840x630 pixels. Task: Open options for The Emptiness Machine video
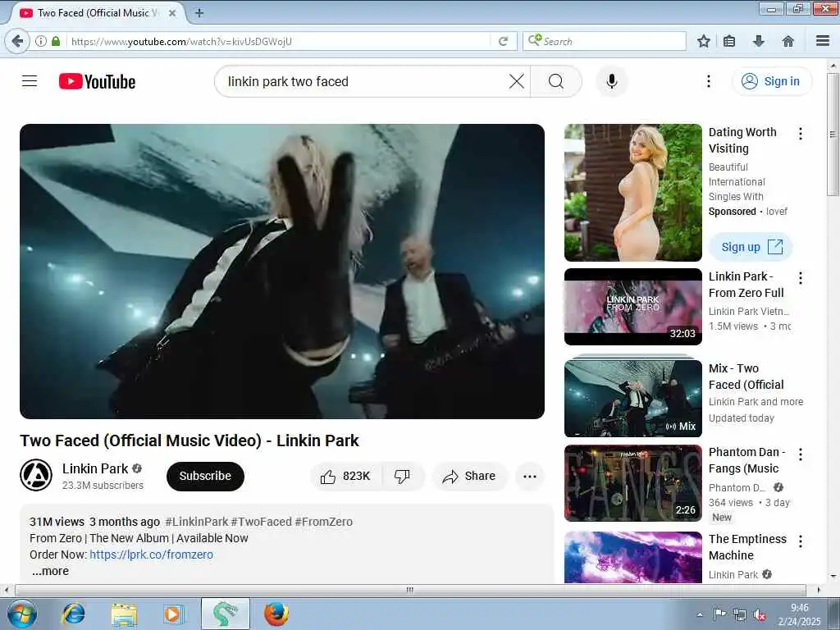[x=801, y=541]
